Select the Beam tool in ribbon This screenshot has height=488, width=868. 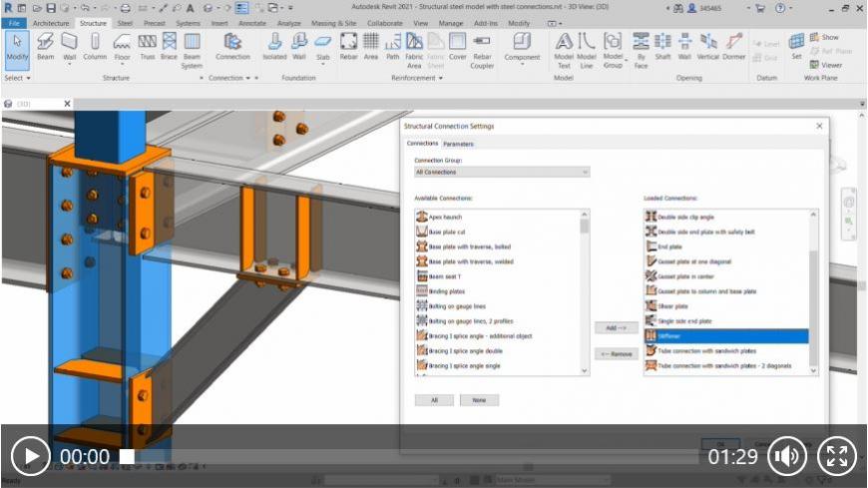[x=45, y=47]
